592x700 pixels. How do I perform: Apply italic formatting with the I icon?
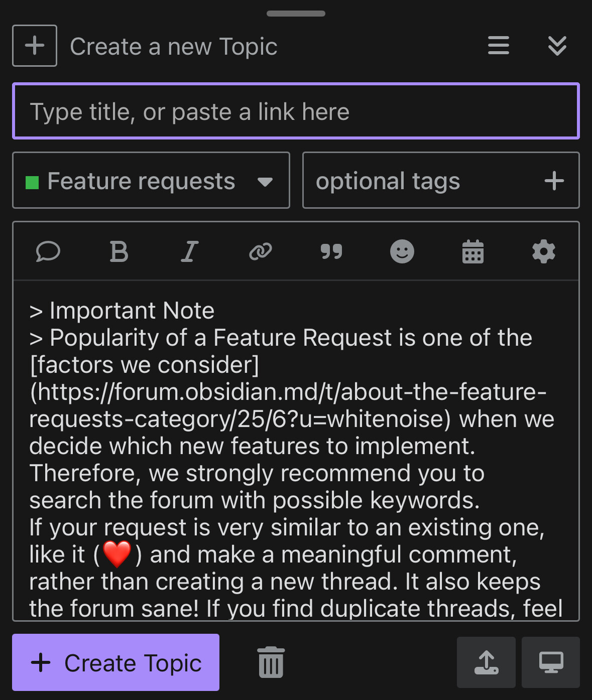190,251
